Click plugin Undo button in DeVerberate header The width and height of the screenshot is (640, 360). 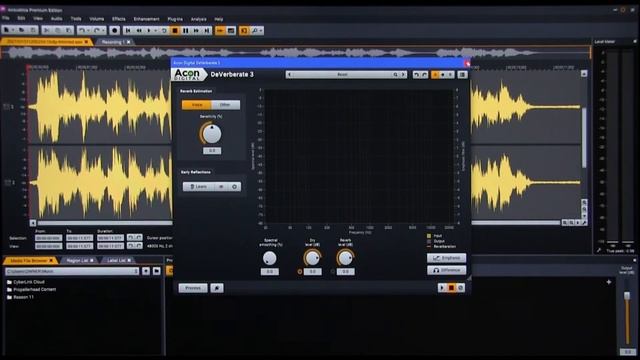pyautogui.click(x=416, y=75)
